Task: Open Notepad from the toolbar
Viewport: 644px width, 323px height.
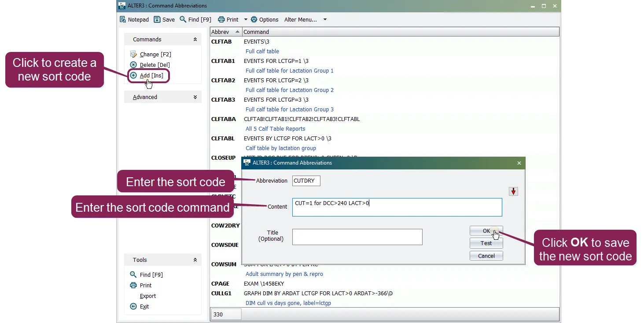Action: coord(134,19)
